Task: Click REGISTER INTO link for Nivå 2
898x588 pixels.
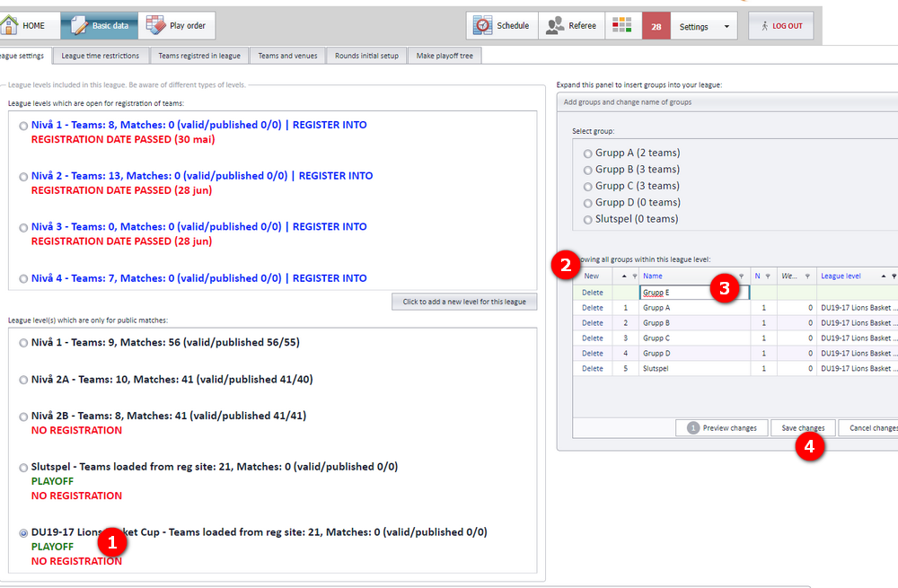Action: pyautogui.click(x=336, y=176)
